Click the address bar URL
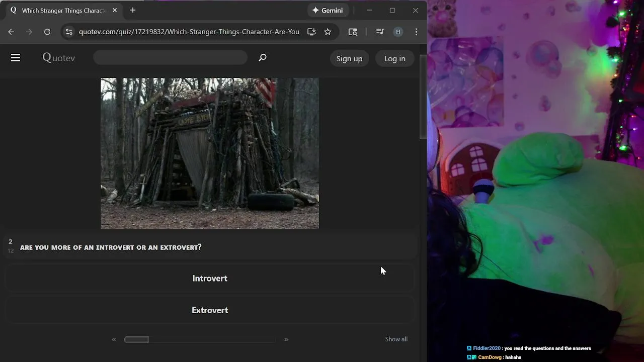644x362 pixels. pos(189,32)
